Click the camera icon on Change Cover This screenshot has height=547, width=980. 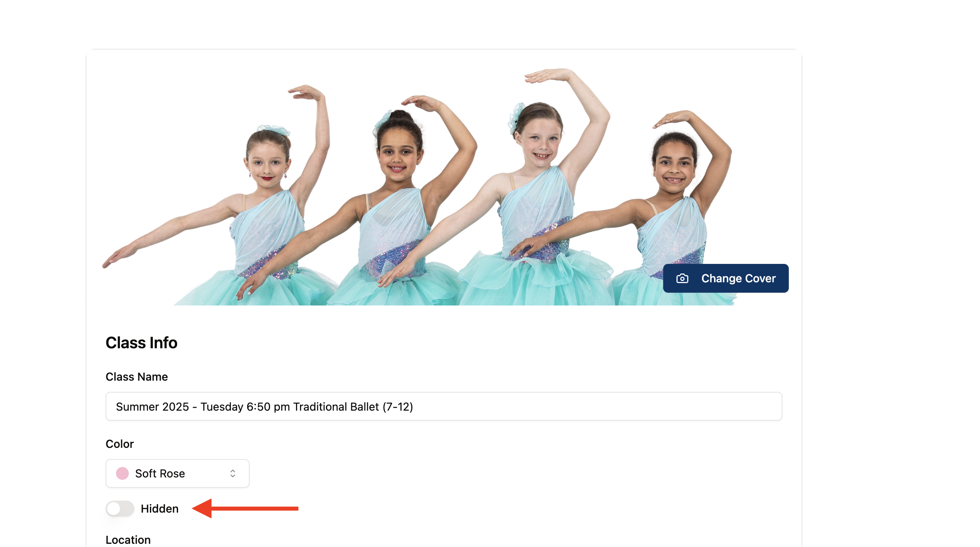pos(682,278)
